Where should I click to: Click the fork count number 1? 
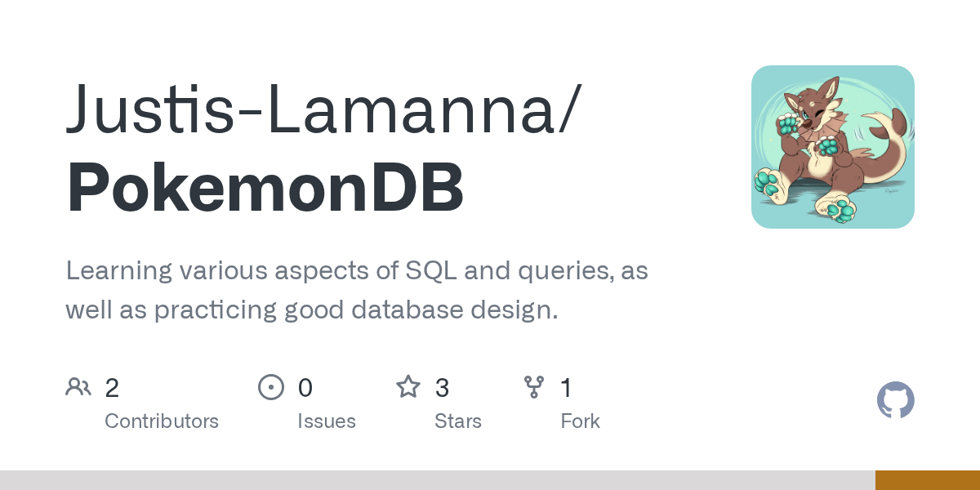point(566,388)
